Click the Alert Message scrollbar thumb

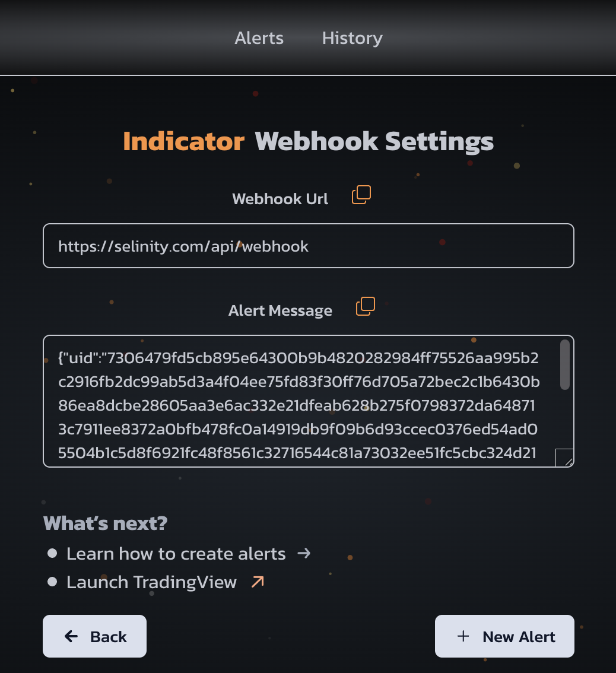565,365
